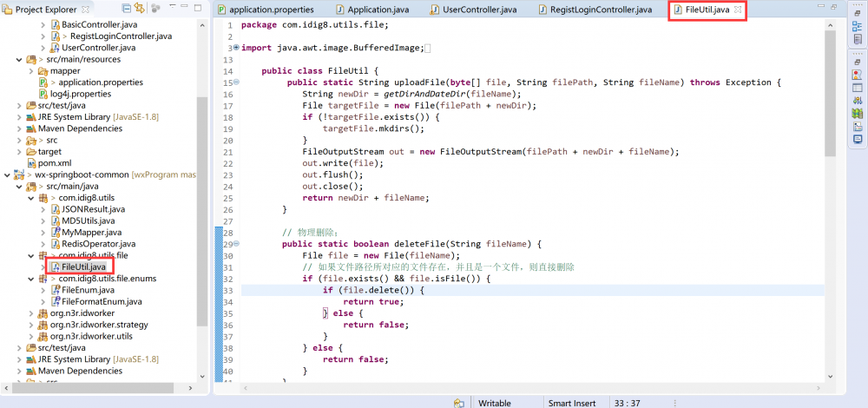Collapse src/main/resources folder
The width and height of the screenshot is (868, 408).
tap(19, 59)
